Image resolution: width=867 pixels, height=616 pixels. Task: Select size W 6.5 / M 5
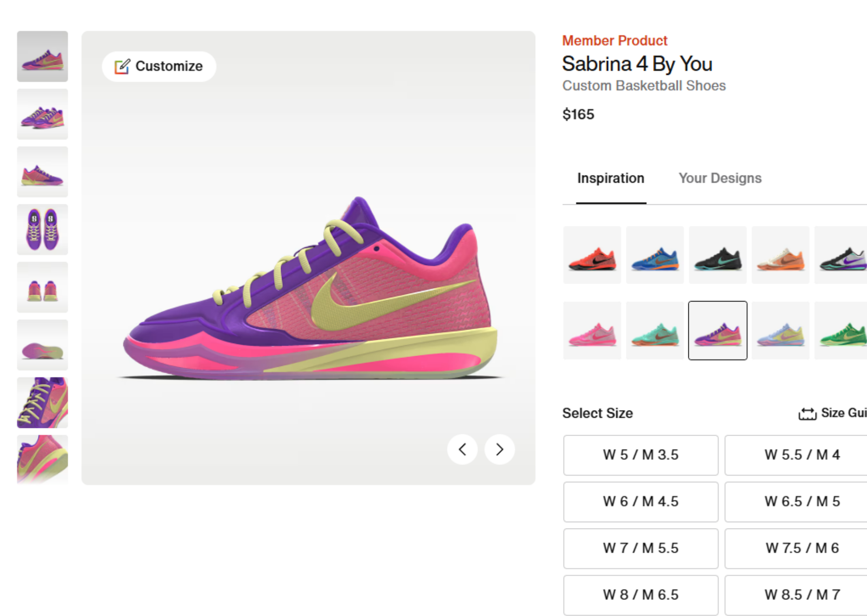796,502
